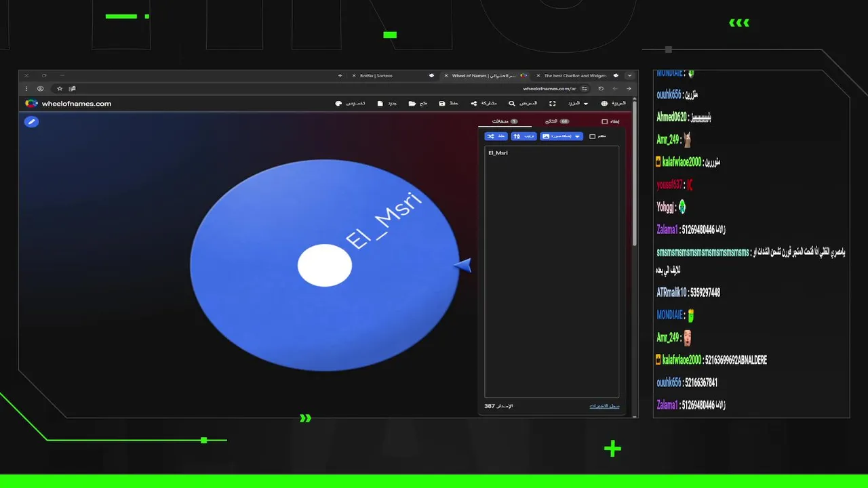The height and width of the screenshot is (488, 868).
Task: Enter fullscreen with the expand icon
Action: point(552,104)
